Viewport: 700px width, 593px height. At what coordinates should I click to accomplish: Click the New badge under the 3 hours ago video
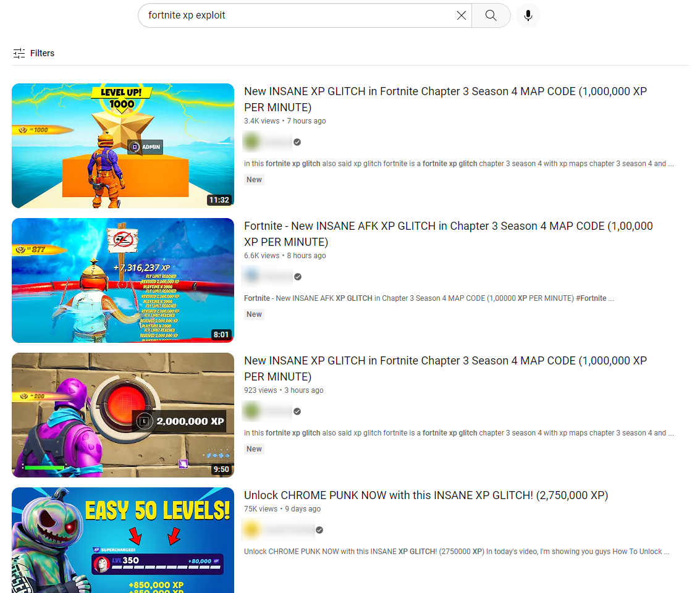254,449
